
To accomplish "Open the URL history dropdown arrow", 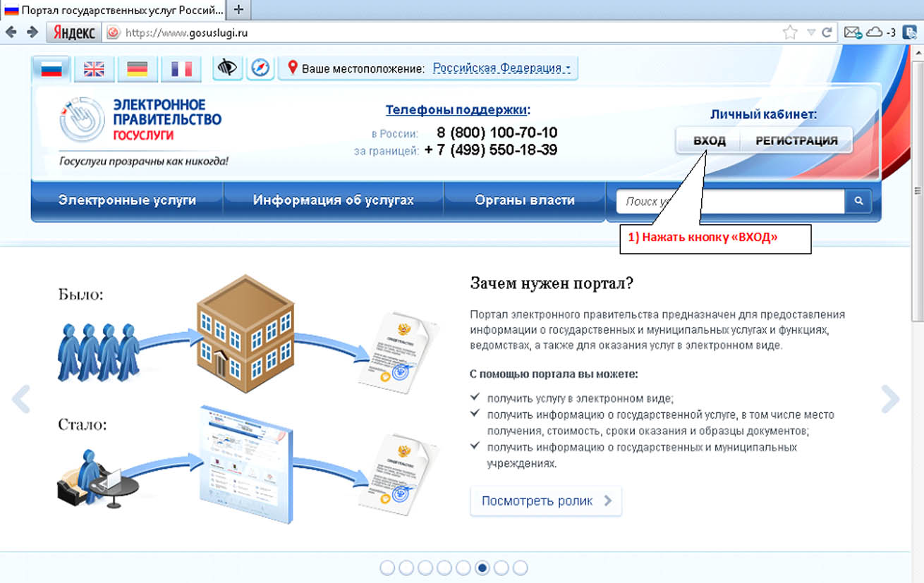I will (810, 32).
